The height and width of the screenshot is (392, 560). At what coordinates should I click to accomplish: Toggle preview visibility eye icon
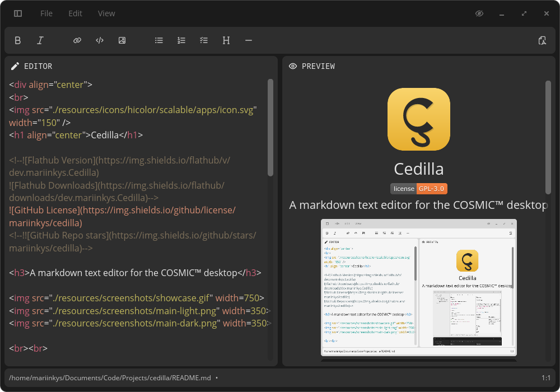tap(479, 13)
